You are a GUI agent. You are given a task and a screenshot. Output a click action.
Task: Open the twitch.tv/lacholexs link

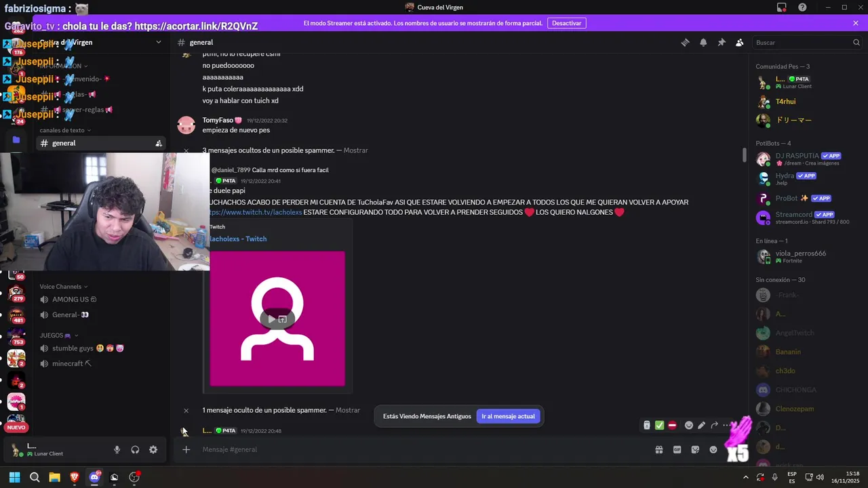(254, 212)
